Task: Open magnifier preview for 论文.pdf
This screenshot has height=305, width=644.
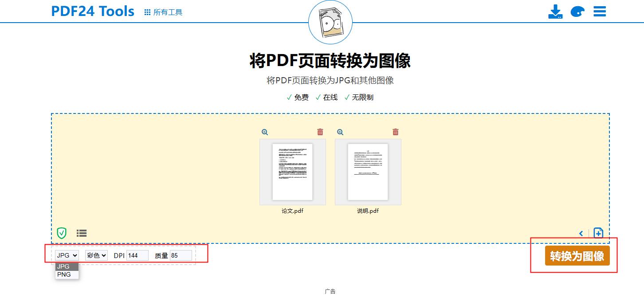Action: click(x=264, y=132)
